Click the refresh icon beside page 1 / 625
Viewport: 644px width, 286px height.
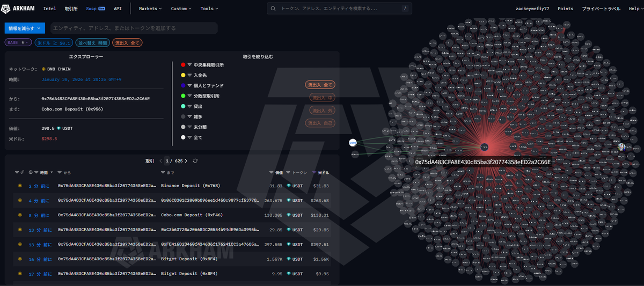pos(195,161)
